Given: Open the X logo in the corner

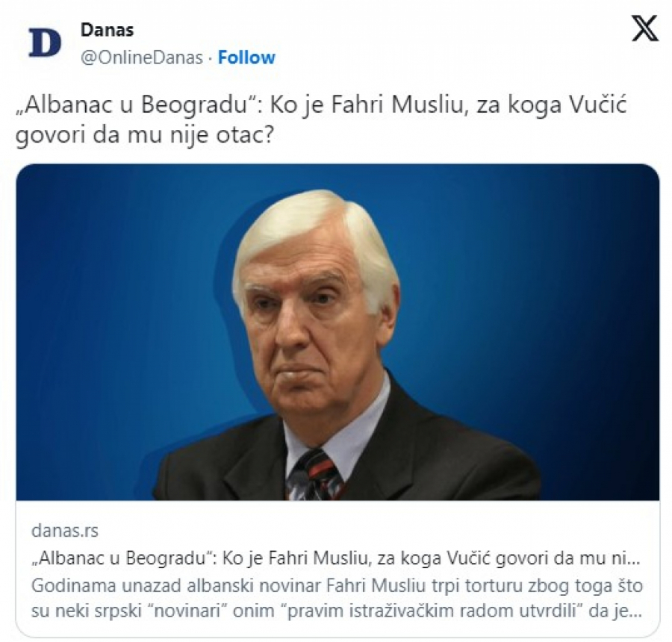Looking at the screenshot, I should pos(644,28).
